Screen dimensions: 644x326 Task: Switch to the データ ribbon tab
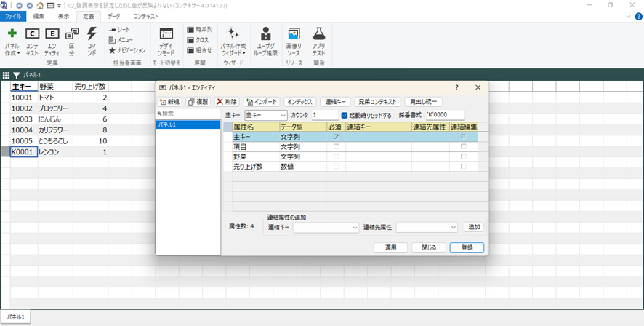pyautogui.click(x=114, y=15)
